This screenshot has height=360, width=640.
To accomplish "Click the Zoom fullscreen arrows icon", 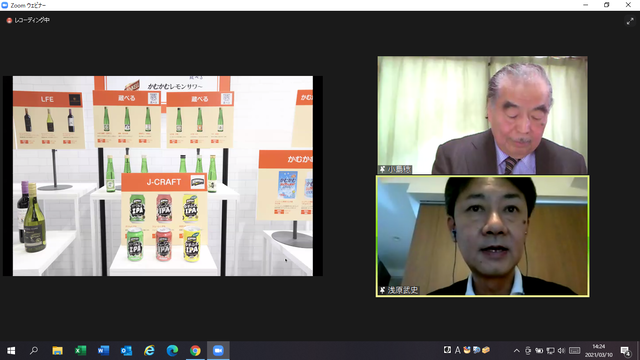I will [x=630, y=21].
